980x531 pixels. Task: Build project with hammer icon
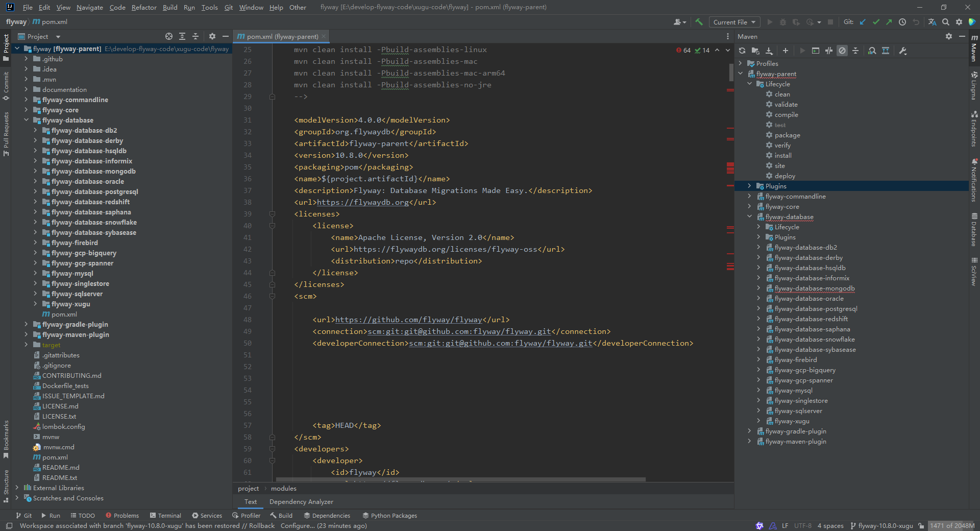(x=699, y=22)
